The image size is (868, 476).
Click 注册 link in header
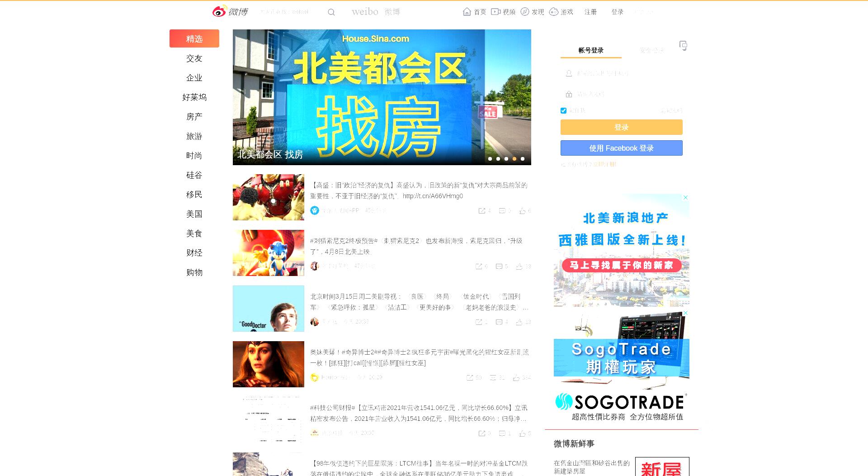click(590, 12)
